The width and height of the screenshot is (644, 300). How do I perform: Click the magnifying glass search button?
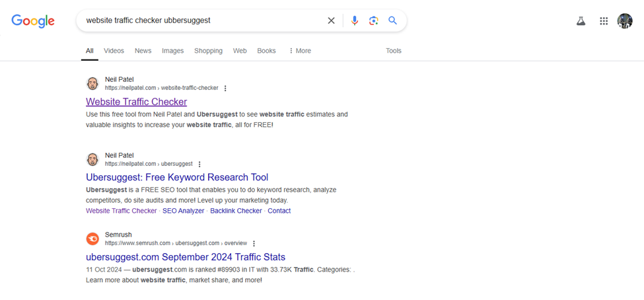(x=392, y=20)
